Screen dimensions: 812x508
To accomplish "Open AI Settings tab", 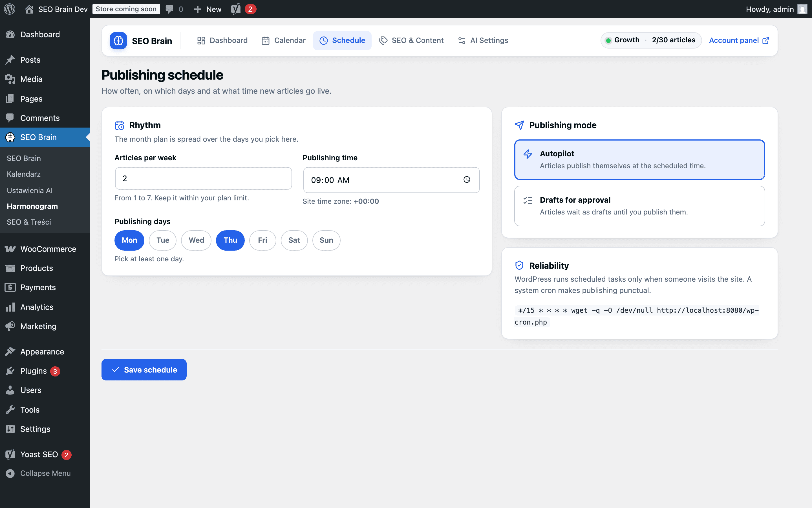I will coord(483,40).
